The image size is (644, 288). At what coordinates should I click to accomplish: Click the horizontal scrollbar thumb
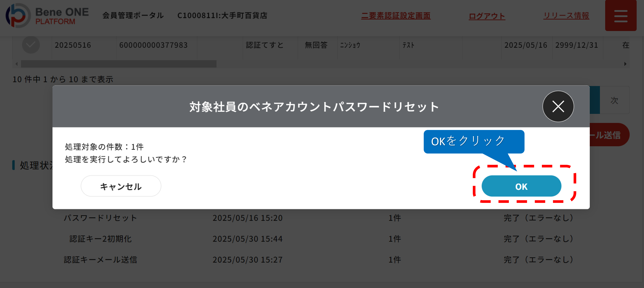coord(119,64)
